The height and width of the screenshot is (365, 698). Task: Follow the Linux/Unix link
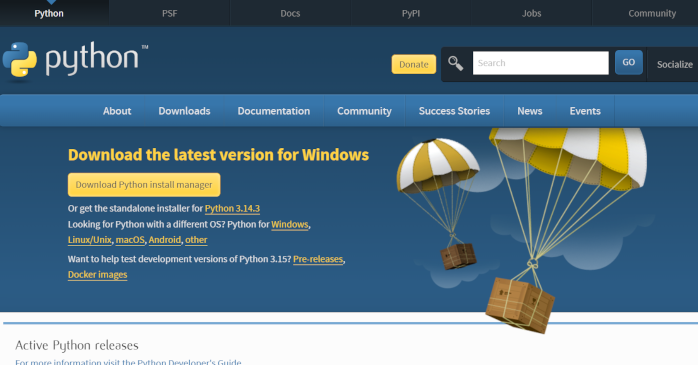tap(89, 240)
